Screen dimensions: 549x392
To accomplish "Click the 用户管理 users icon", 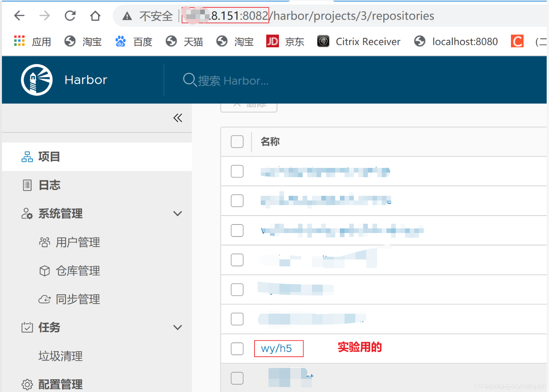I will 45,242.
